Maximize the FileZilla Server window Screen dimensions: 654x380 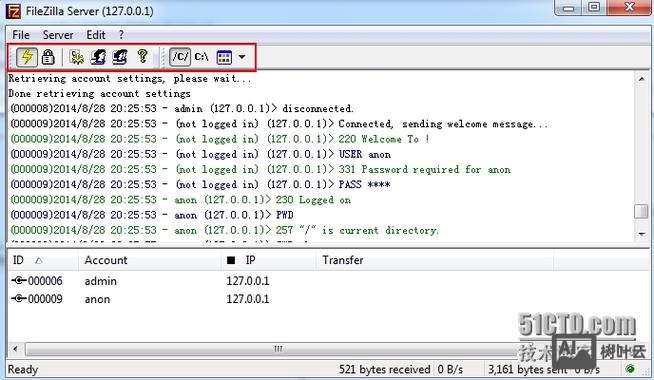(594, 7)
